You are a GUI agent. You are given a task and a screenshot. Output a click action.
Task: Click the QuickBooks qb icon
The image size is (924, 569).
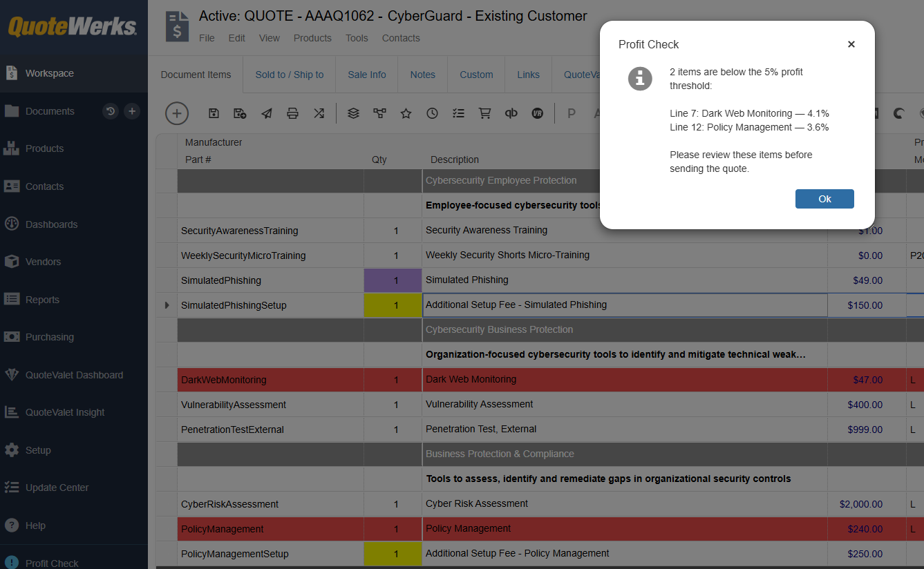click(x=511, y=113)
